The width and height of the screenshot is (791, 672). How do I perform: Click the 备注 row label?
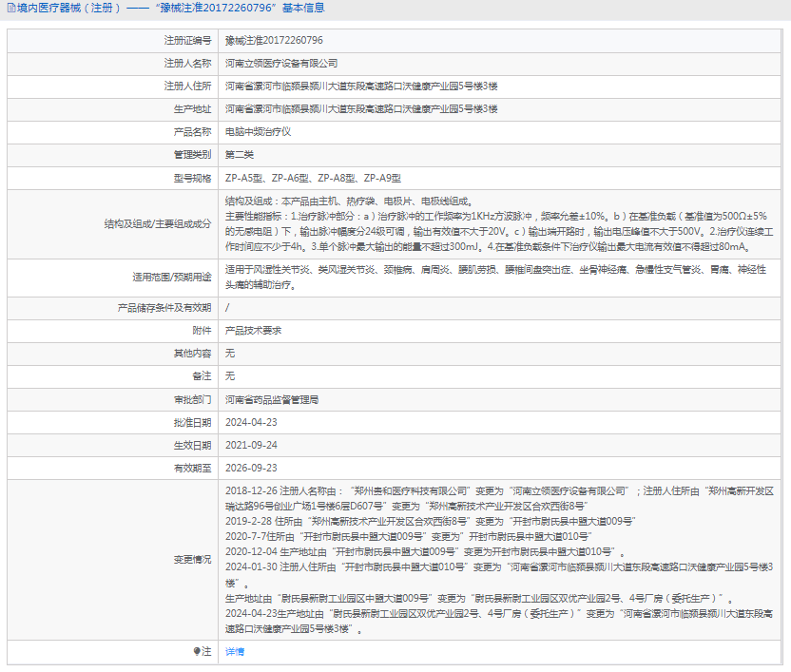point(202,375)
